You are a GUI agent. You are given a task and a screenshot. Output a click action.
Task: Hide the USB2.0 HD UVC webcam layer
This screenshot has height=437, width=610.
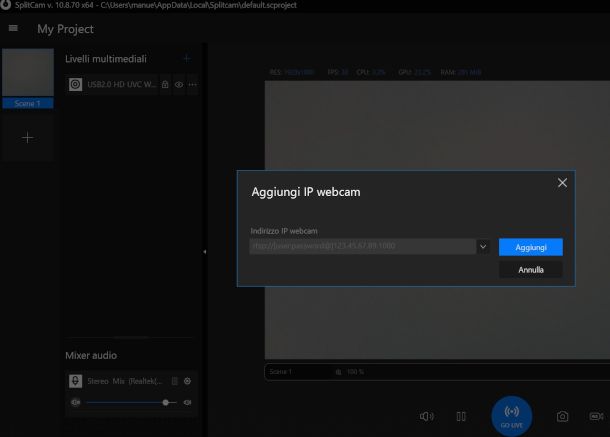[179, 84]
